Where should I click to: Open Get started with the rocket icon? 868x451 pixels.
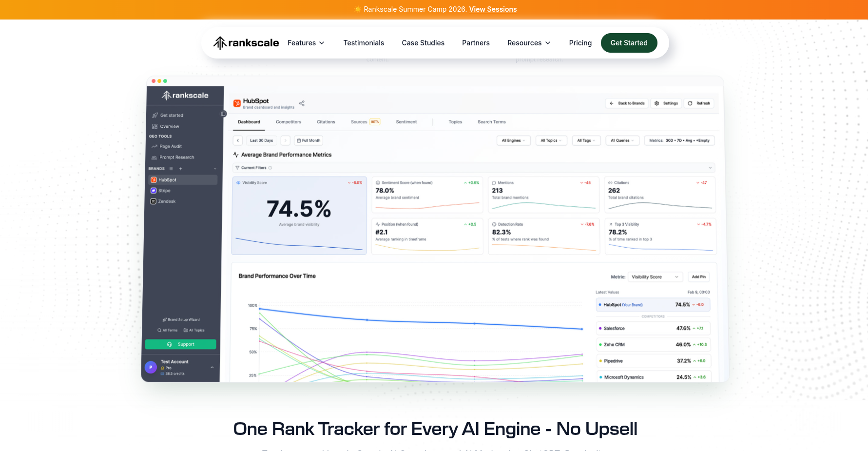pos(168,116)
